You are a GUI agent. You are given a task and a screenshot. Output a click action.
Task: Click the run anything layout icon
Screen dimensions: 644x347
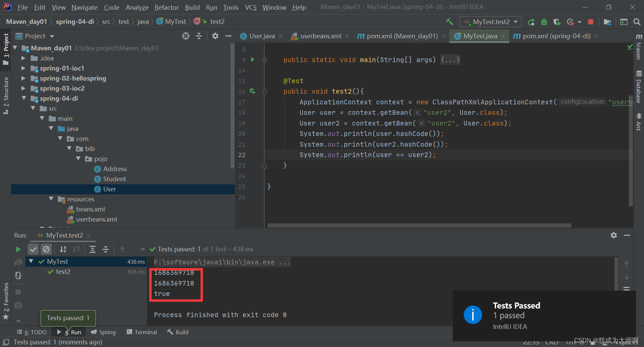pyautogui.click(x=624, y=22)
